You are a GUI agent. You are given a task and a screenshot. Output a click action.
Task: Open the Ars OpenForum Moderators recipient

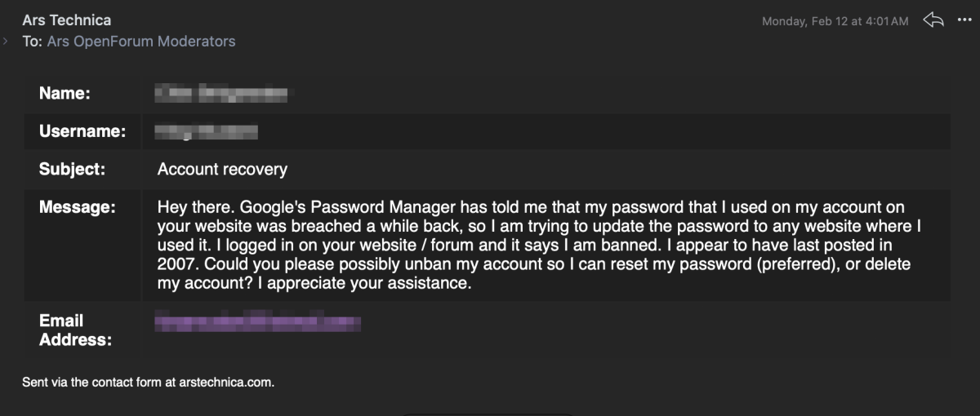click(141, 41)
